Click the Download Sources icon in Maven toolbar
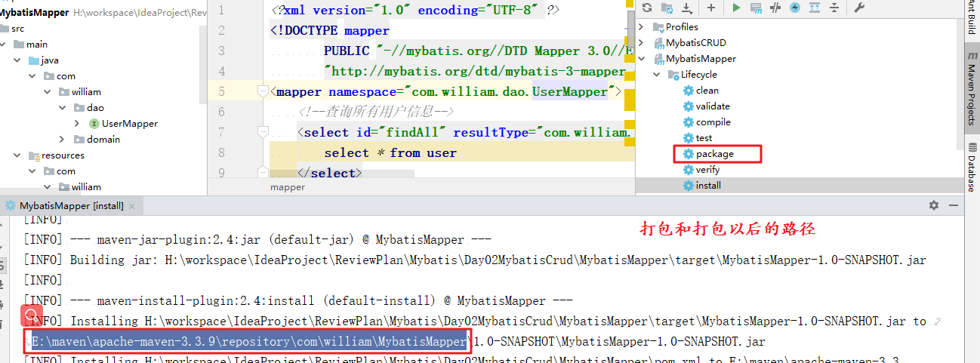This screenshot has width=980, height=363. point(687,8)
